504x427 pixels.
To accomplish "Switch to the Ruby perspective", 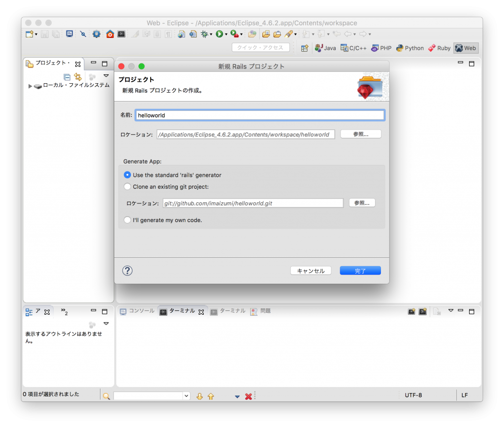I will pos(439,48).
